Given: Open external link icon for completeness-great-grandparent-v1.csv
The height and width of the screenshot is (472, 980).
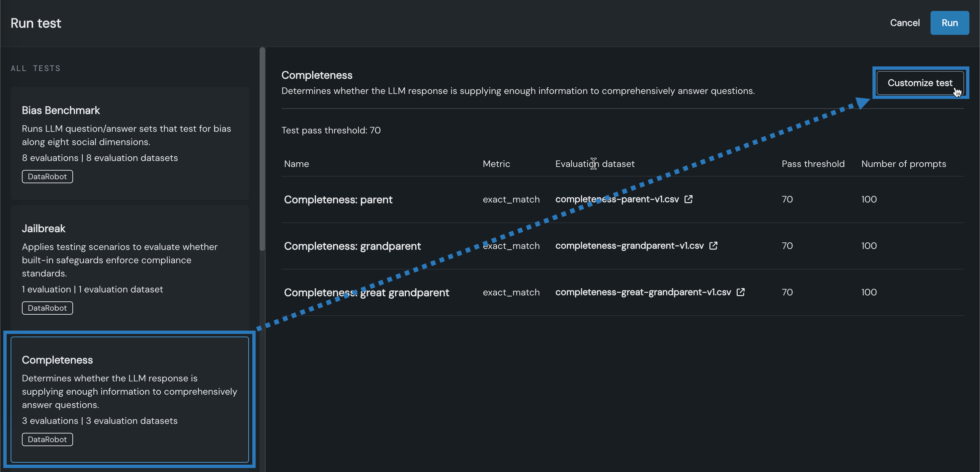Looking at the screenshot, I should tap(740, 292).
